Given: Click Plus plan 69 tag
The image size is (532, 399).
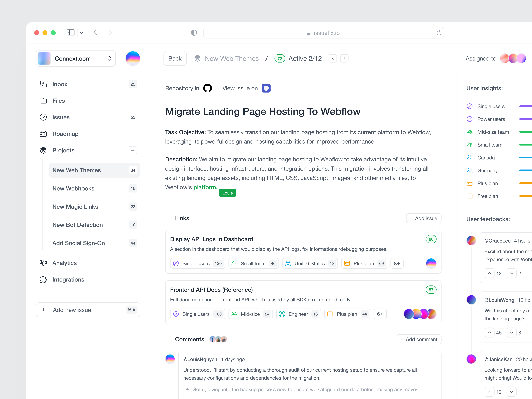Looking at the screenshot, I should coord(364,263).
